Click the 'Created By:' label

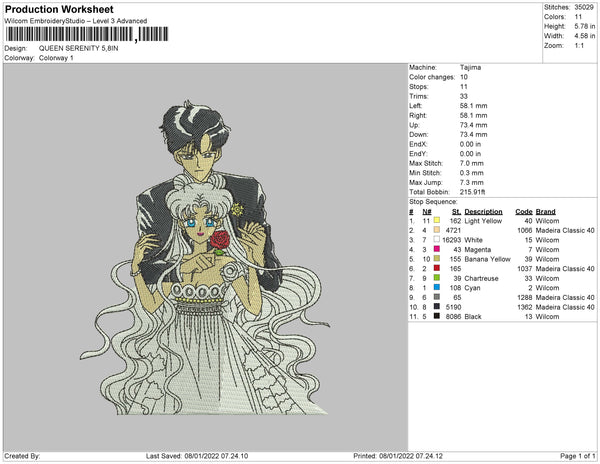coord(22,456)
